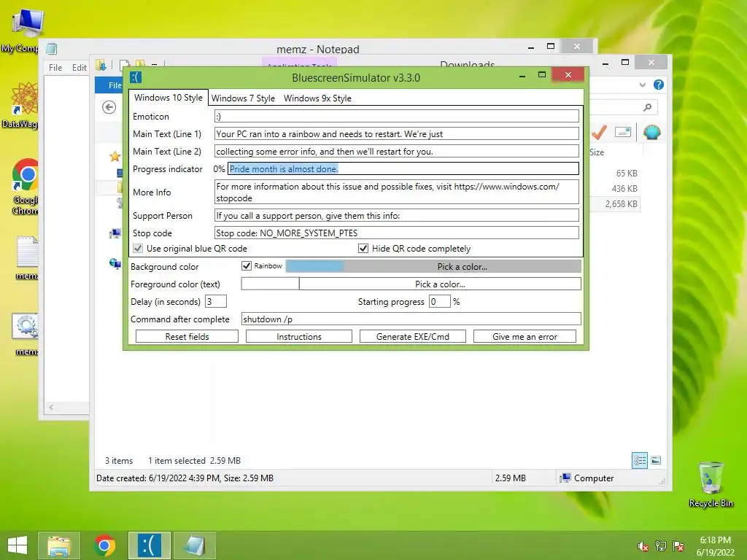Uncheck Hide QR code completely
The height and width of the screenshot is (560, 747).
point(363,248)
